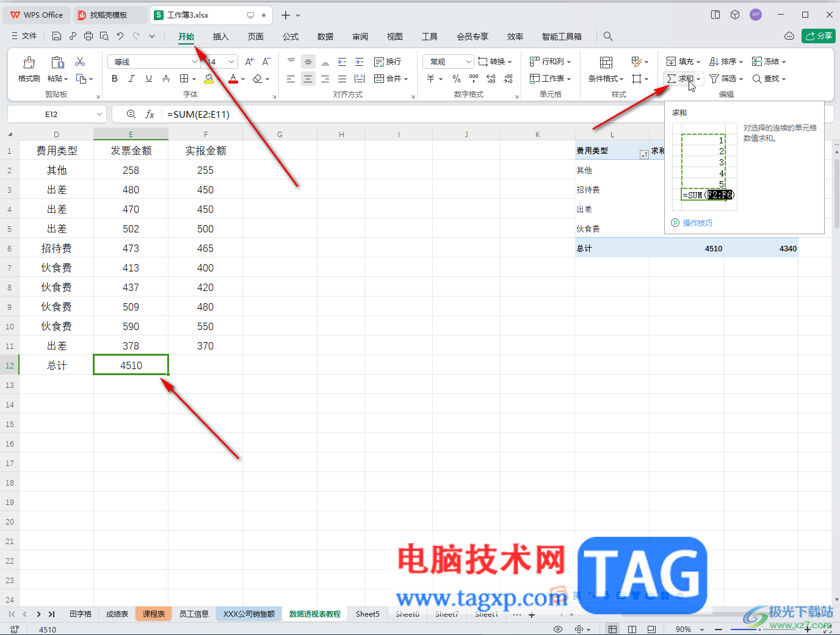Toggle Italic formatting
Image resolution: width=840 pixels, height=635 pixels.
click(x=131, y=79)
